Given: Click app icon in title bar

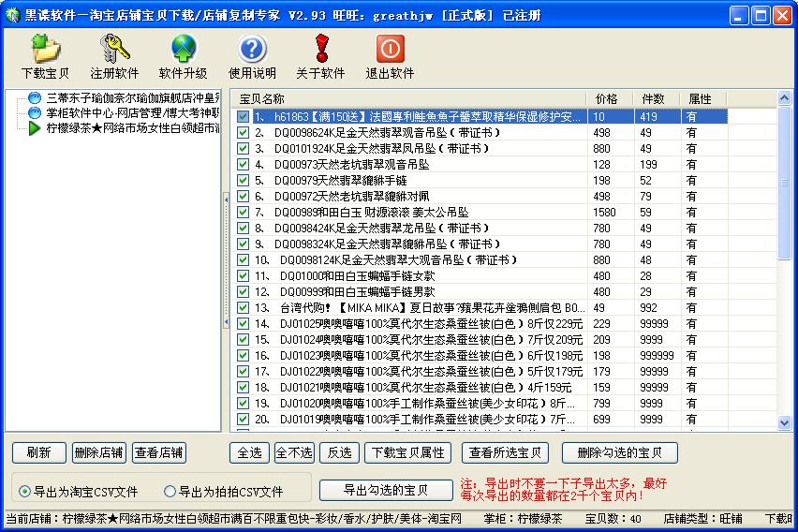Looking at the screenshot, I should [12, 15].
